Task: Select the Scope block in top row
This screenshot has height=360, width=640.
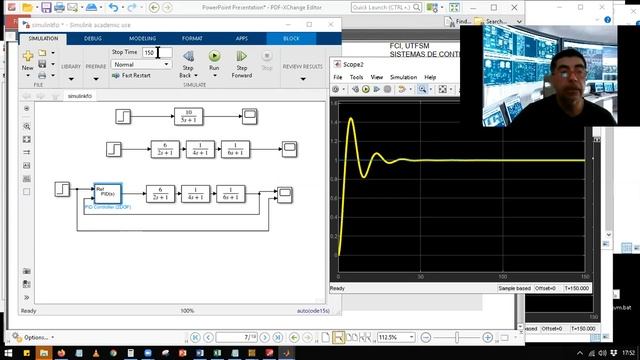Action: (x=249, y=116)
